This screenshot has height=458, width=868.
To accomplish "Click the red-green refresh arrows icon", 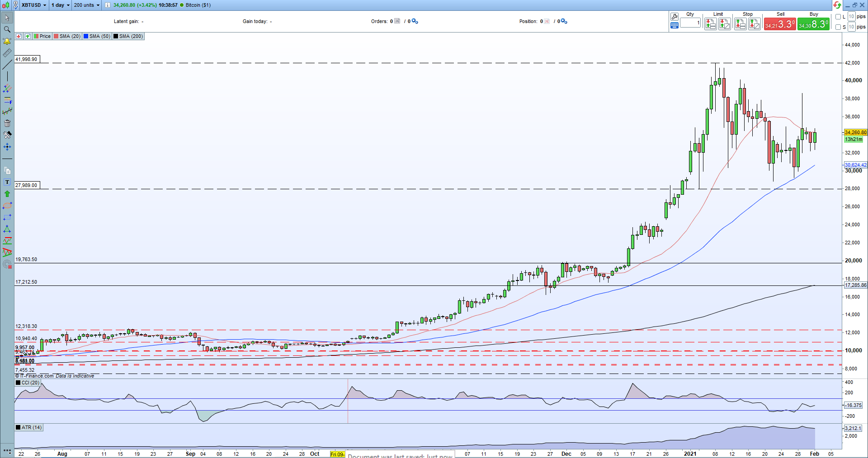I will click(837, 5).
